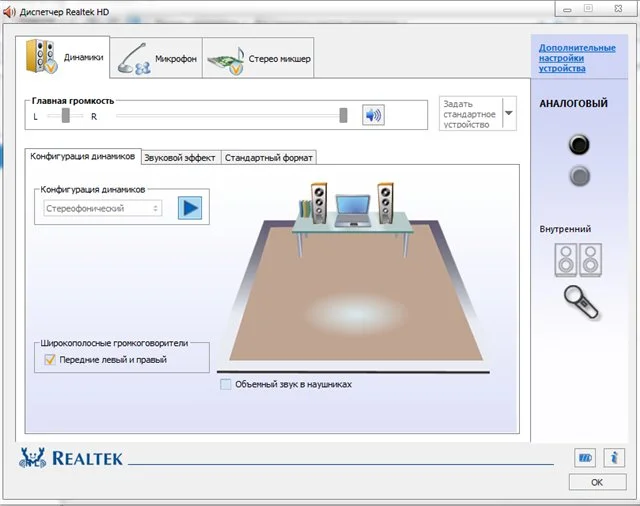Open the Звуковой эффект tab
This screenshot has width=640, height=506.
(x=180, y=158)
